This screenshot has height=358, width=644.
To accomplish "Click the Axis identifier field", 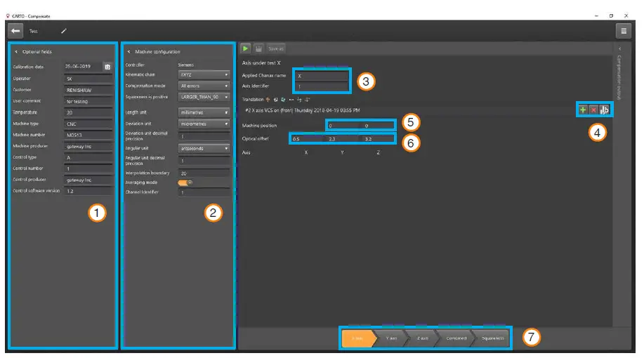I will [322, 86].
